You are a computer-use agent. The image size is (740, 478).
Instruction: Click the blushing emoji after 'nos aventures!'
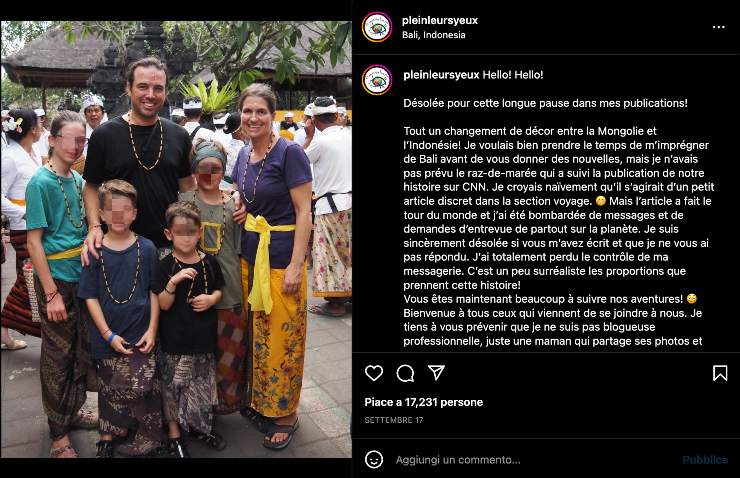click(692, 299)
